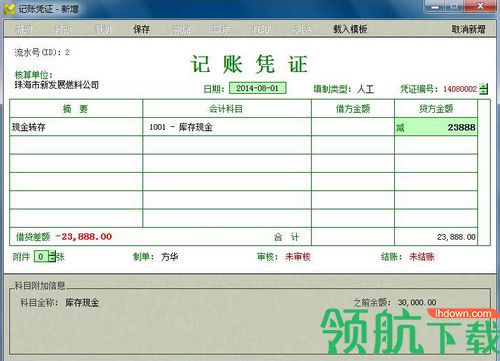Select the 现金转存 summary cell
The image size is (500, 361).
pyautogui.click(x=76, y=127)
